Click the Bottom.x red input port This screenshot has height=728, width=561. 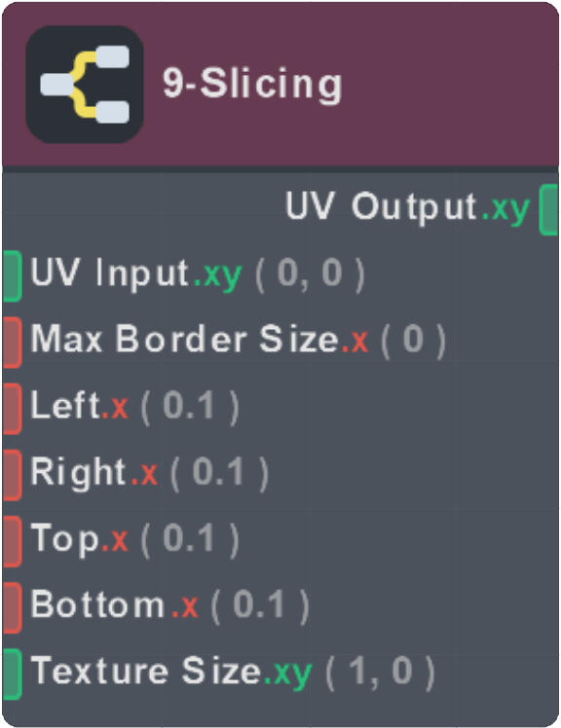pyautogui.click(x=12, y=607)
